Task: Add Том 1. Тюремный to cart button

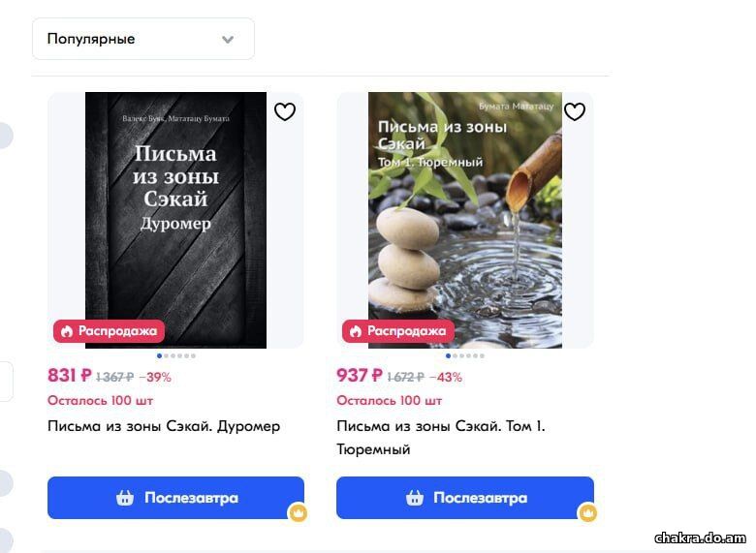Action: pyautogui.click(x=465, y=498)
